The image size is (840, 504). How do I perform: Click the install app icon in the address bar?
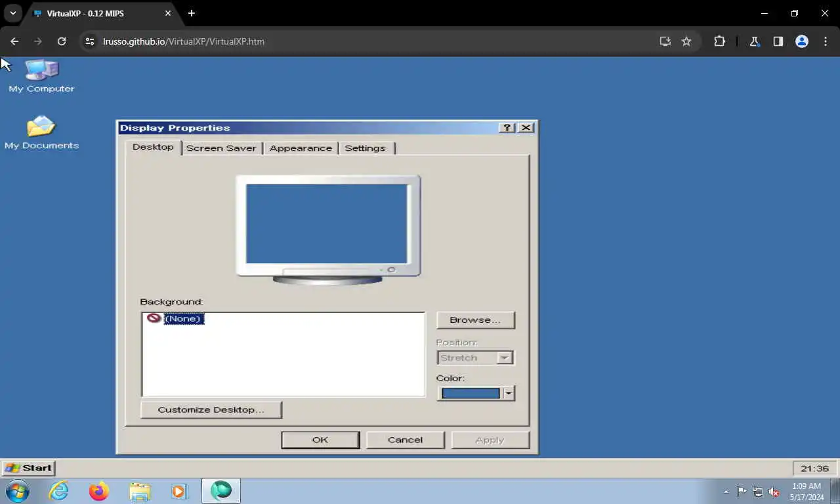pos(665,41)
